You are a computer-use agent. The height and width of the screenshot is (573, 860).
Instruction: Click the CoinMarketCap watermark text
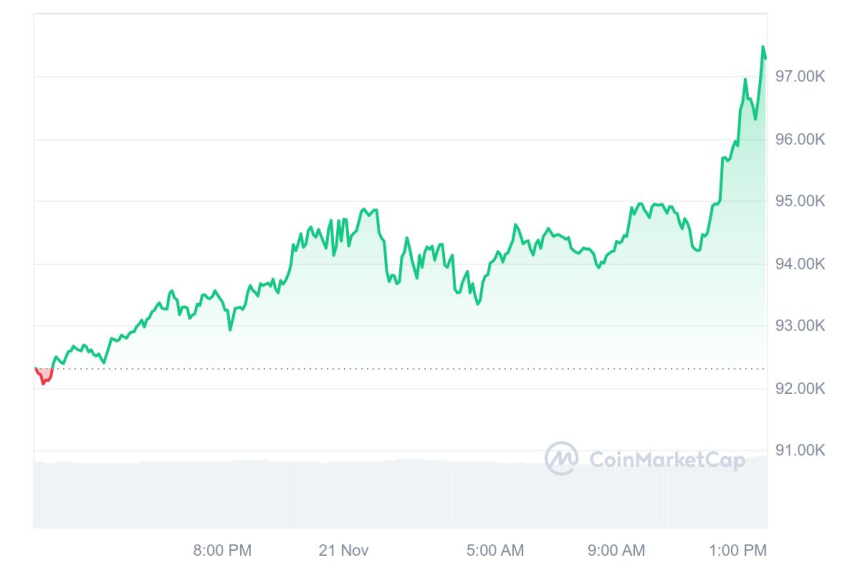click(x=666, y=459)
